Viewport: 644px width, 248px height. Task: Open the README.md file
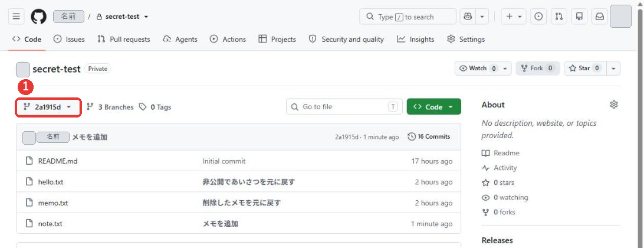pos(58,161)
